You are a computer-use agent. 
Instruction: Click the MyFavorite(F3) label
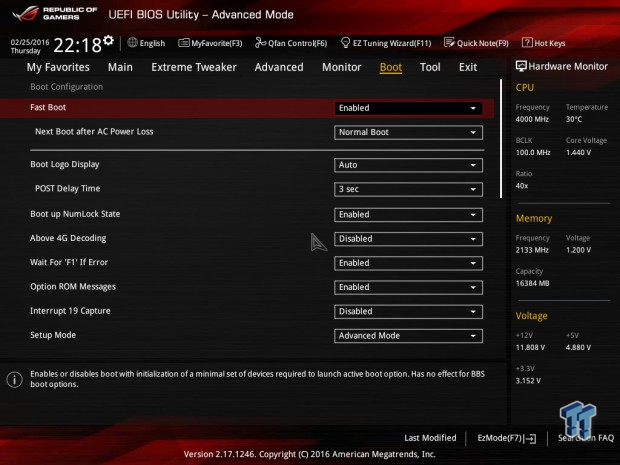(217, 43)
